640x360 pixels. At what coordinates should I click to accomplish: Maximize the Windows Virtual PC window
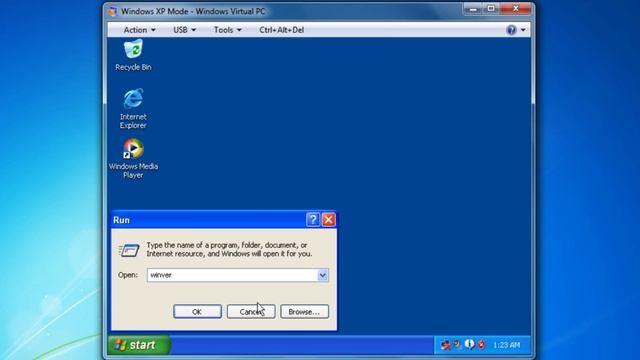pos(491,9)
